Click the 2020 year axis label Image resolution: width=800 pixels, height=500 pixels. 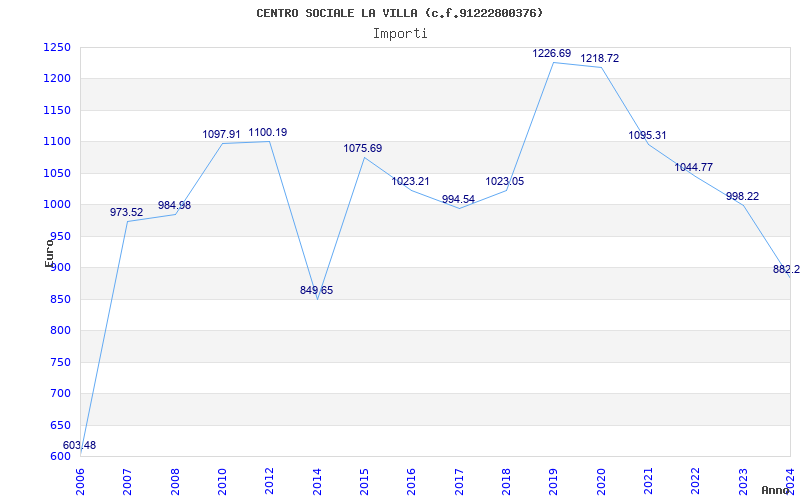click(x=601, y=481)
